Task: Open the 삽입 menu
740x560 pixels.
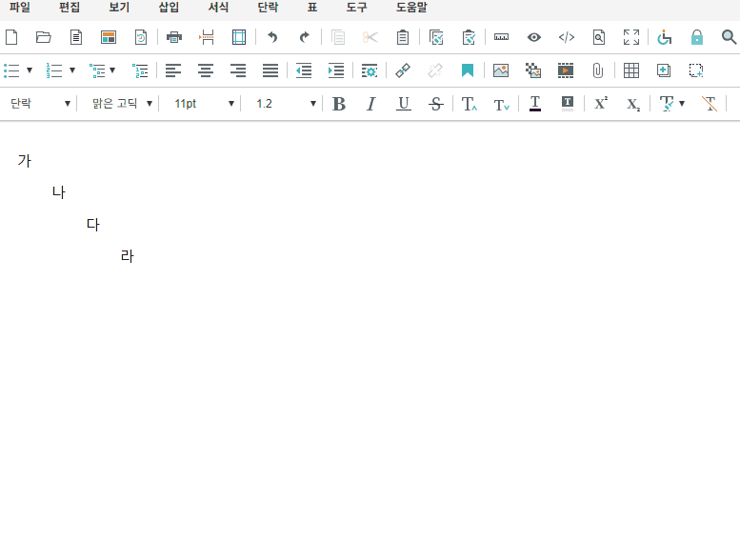Action: pyautogui.click(x=169, y=7)
